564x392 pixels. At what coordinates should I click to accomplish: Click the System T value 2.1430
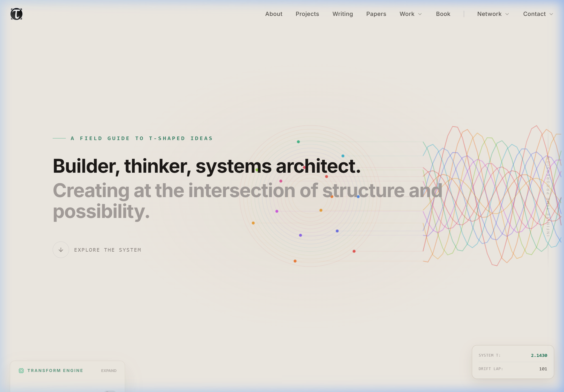539,356
